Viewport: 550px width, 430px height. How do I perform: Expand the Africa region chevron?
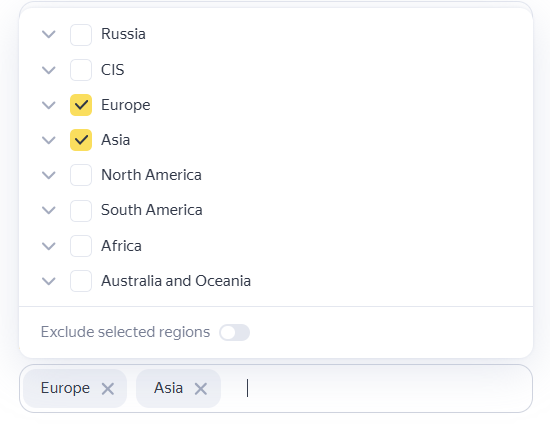coord(49,246)
